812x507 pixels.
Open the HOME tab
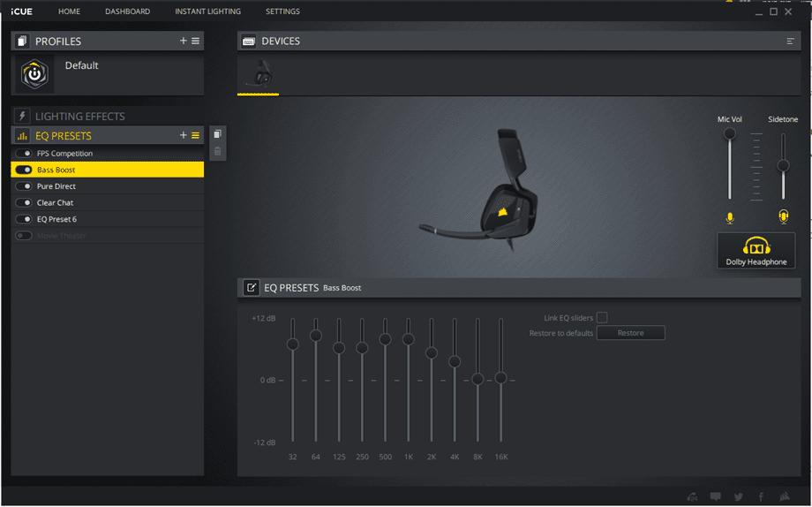coord(69,11)
